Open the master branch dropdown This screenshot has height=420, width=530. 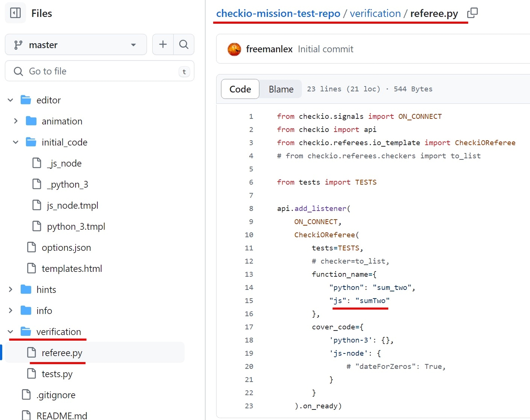coord(76,45)
